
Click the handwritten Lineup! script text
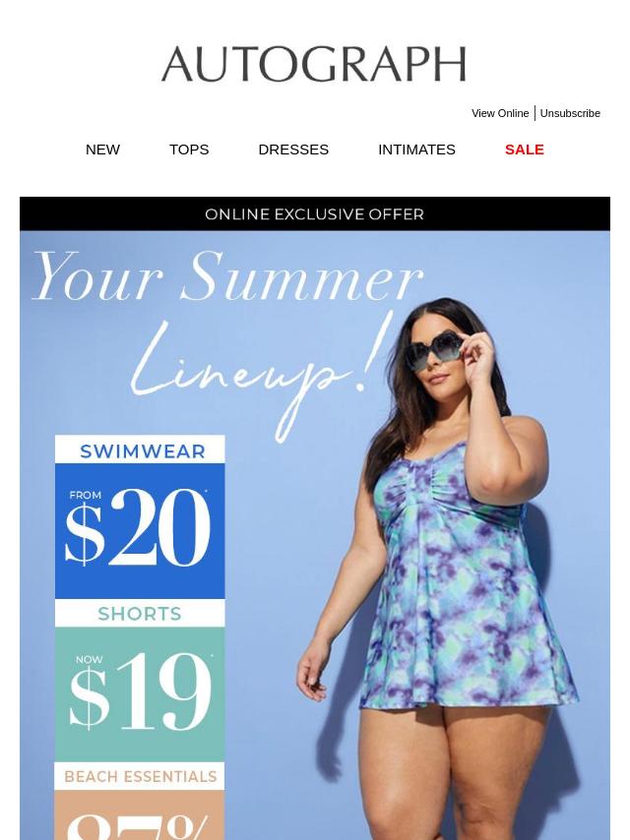[257, 375]
